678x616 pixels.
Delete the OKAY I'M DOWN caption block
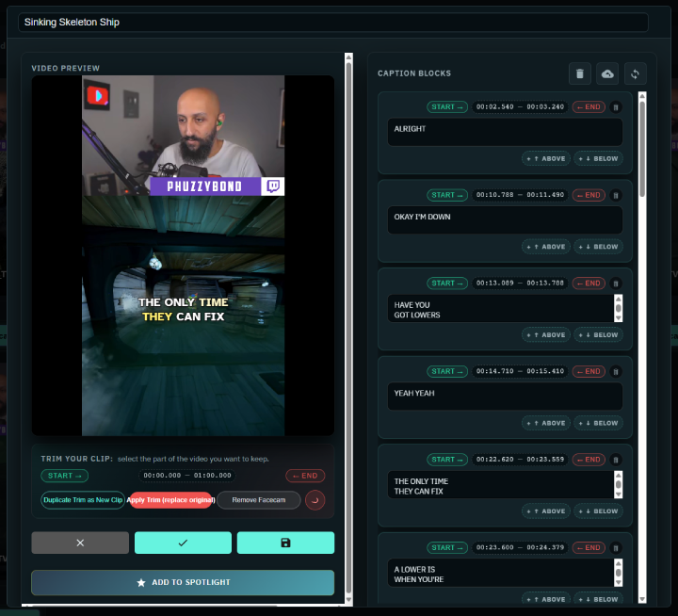click(x=616, y=195)
